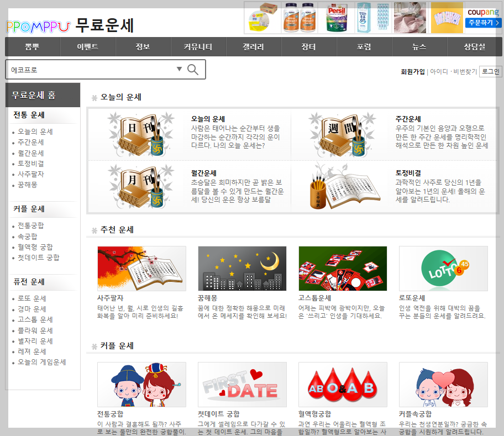
Task: Open the 장터 menu
Action: pos(309,47)
